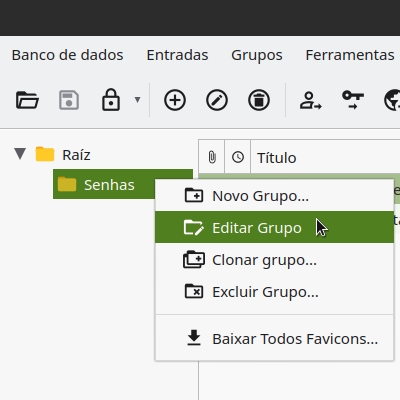Click the globe URL icon in the toolbar
The image size is (400, 400).
coord(392,100)
